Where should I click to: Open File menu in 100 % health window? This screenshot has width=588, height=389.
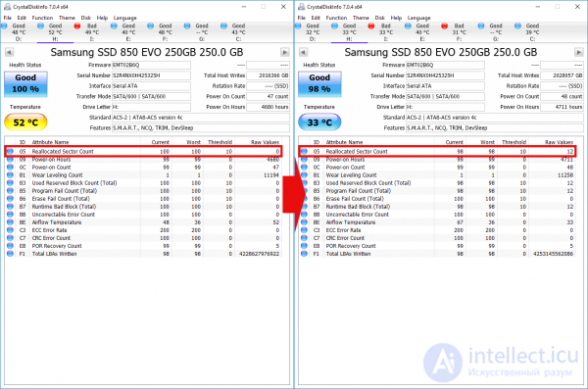point(8,18)
